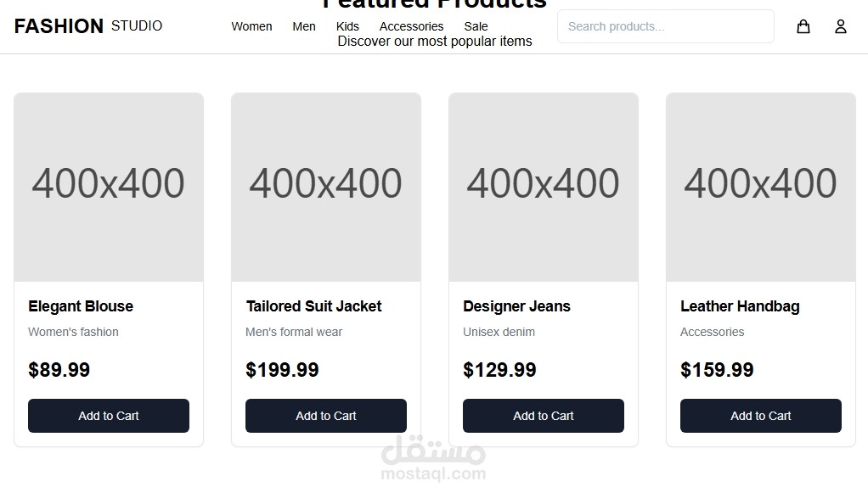Select the Leather Handbag thumbnail
Screen dimensions: 868x493
click(x=761, y=187)
